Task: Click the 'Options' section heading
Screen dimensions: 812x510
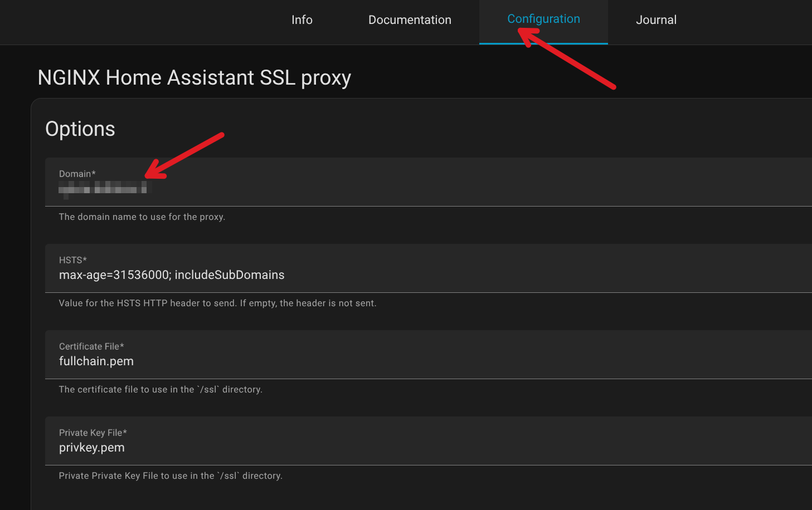Action: [80, 129]
